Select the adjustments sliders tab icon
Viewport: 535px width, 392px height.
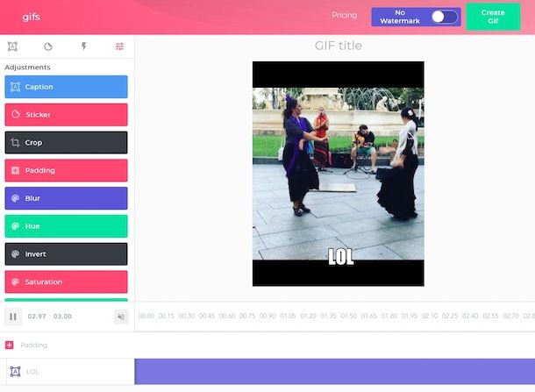click(119, 46)
